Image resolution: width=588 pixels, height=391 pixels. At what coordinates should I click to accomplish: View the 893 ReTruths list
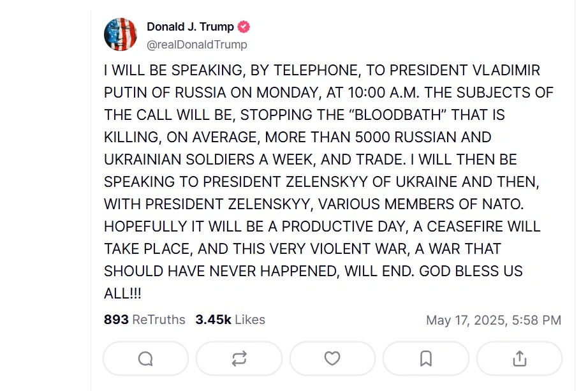pos(144,320)
